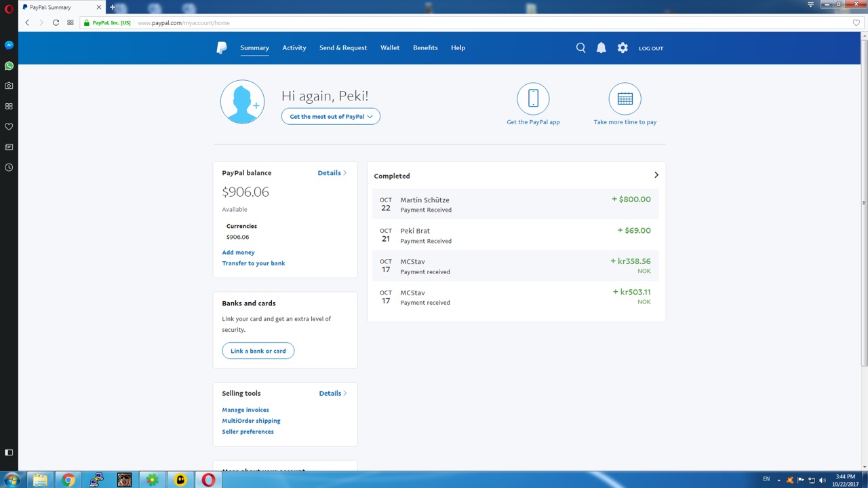
Task: Expand Completed transactions arrow
Action: coord(656,175)
